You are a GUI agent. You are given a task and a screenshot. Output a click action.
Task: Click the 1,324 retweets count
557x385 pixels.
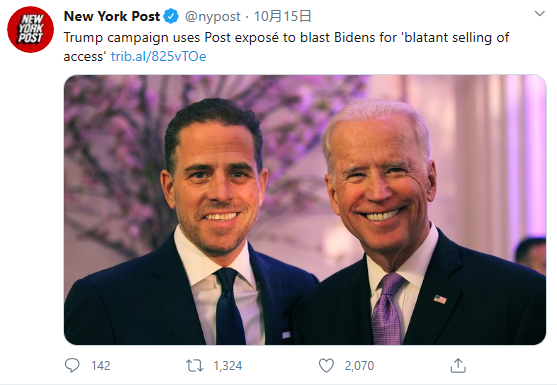[228, 366]
